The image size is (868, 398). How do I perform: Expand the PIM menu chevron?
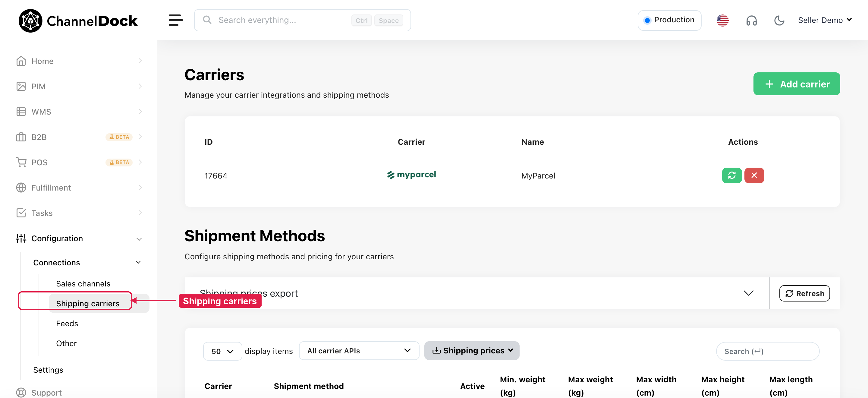click(140, 86)
